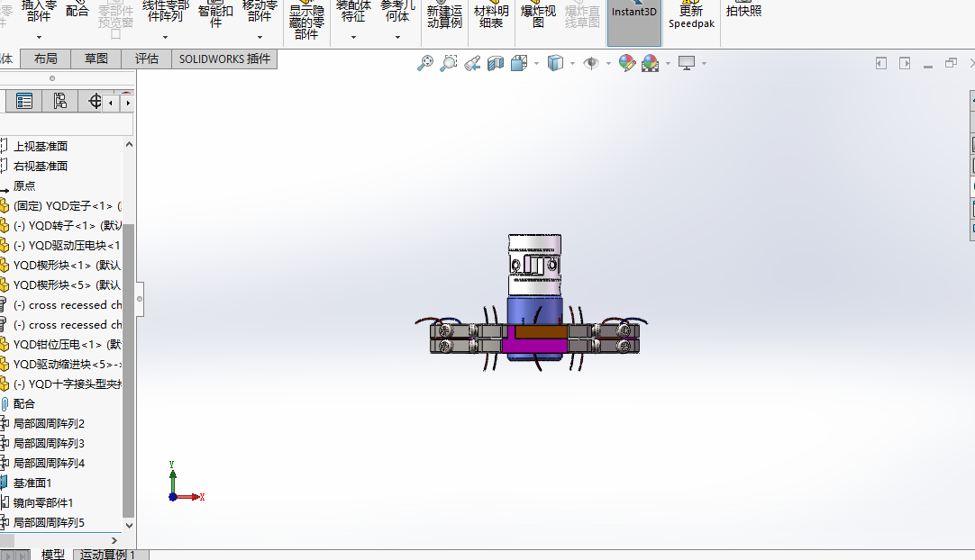Viewport: 975px width, 560px height.
Task: Select the 配合 mates folder
Action: (x=24, y=404)
